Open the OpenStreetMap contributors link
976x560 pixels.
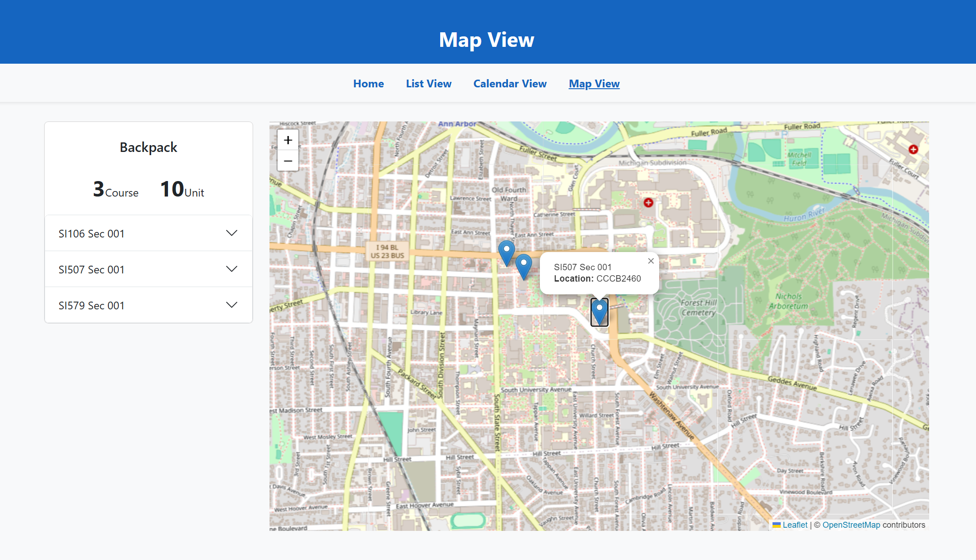point(851,525)
